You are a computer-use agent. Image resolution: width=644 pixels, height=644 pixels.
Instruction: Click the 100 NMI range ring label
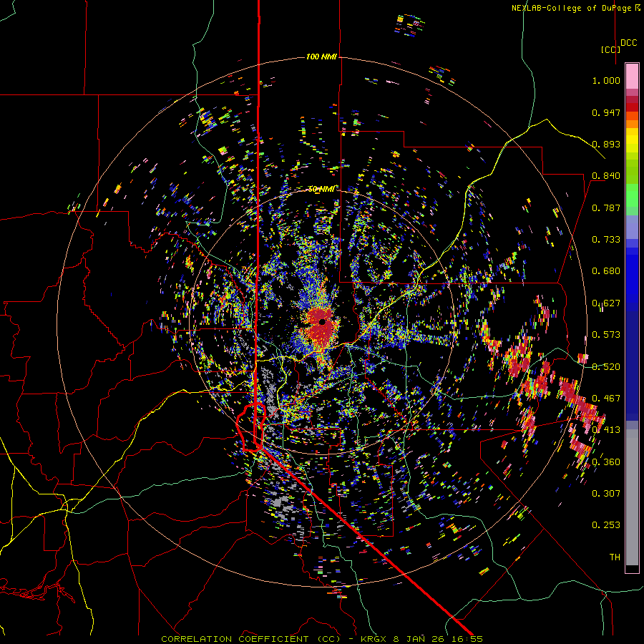tap(321, 57)
